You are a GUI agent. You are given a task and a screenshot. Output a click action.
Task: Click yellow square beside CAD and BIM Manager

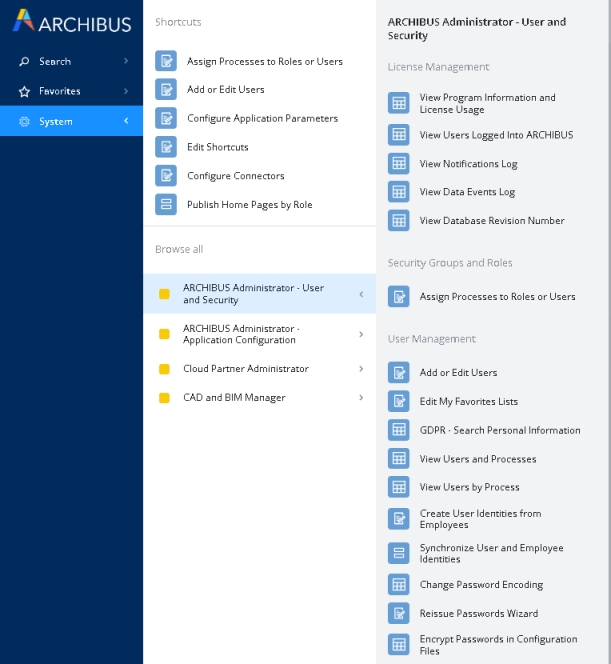[x=164, y=398]
